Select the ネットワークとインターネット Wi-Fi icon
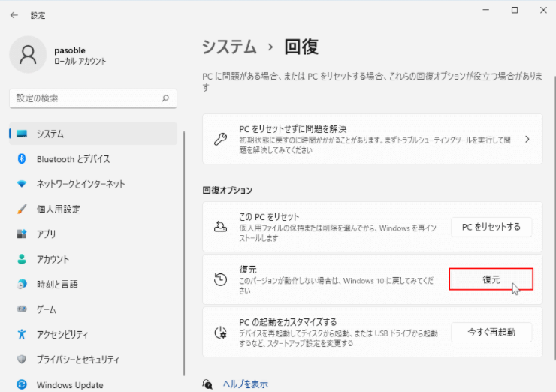The image size is (556, 392). click(22, 184)
